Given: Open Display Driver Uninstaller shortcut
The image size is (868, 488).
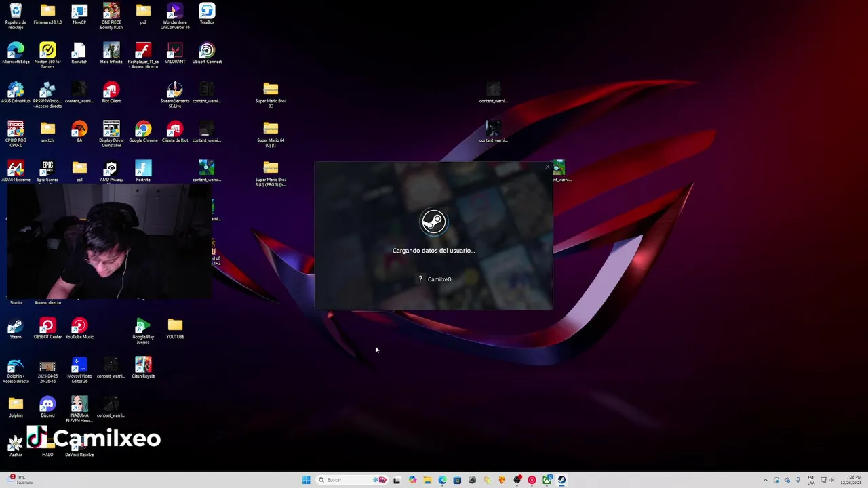Looking at the screenshot, I should tap(111, 134).
